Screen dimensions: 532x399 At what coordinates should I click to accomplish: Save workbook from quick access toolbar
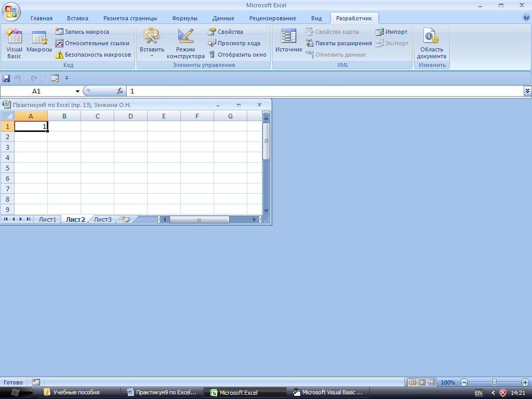(x=6, y=78)
